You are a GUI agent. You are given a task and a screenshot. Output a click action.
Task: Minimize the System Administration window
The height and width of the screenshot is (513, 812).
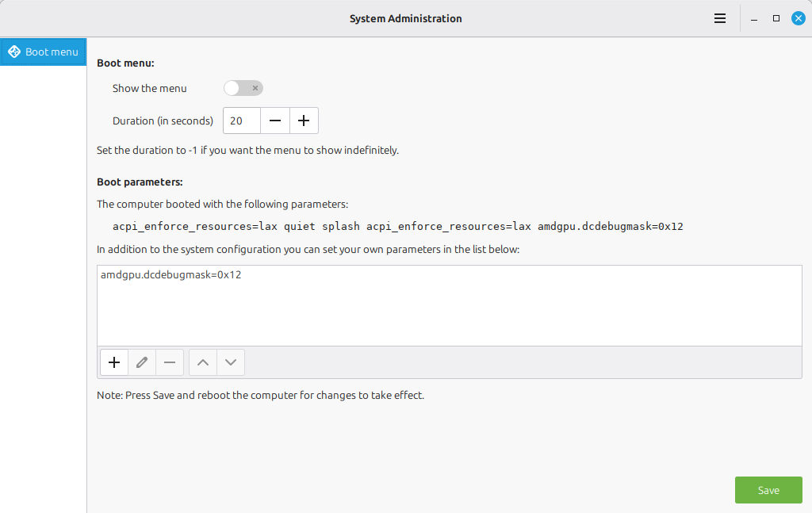(x=754, y=18)
